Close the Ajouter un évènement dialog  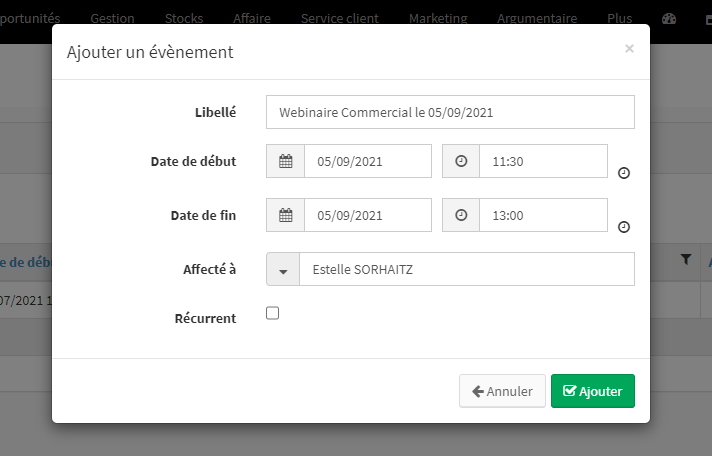click(629, 49)
